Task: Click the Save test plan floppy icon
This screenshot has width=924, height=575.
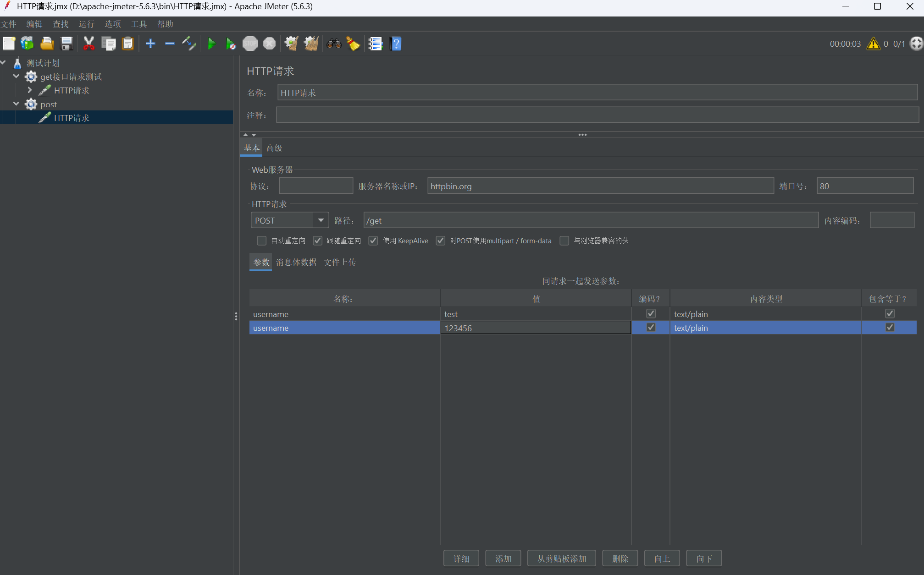Action: pyautogui.click(x=67, y=44)
